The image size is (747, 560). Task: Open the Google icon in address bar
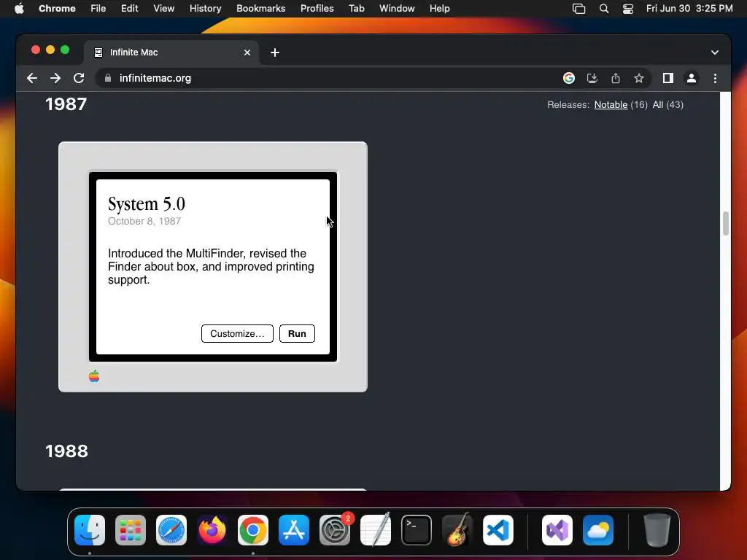[569, 78]
